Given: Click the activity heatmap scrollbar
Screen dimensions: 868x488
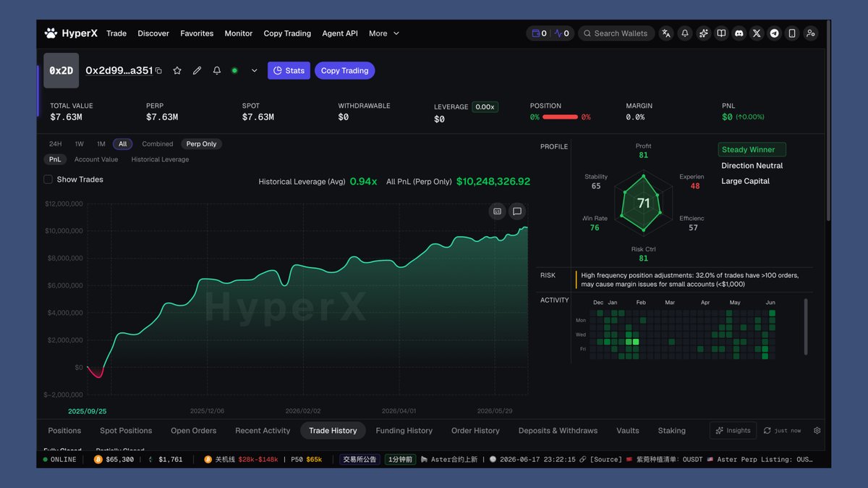Looking at the screenshot, I should coord(807,327).
